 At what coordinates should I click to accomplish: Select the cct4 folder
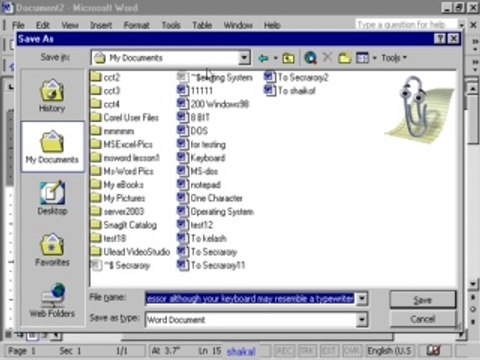tap(105, 104)
